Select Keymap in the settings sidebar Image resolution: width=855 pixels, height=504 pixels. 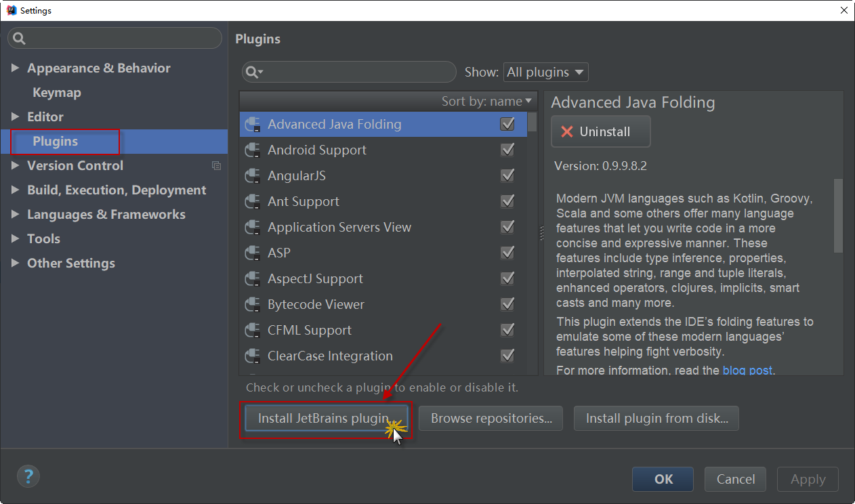57,93
